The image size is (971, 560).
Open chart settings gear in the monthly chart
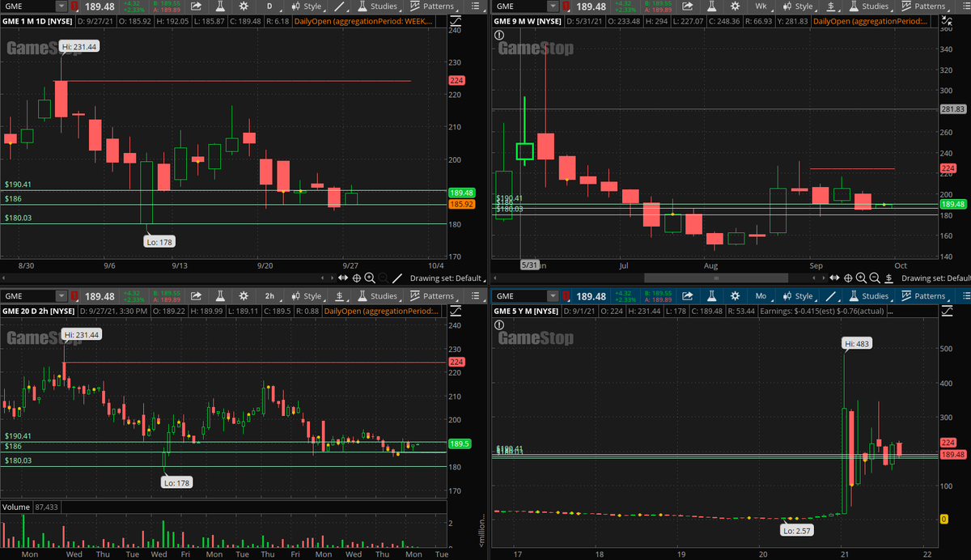[x=735, y=296]
